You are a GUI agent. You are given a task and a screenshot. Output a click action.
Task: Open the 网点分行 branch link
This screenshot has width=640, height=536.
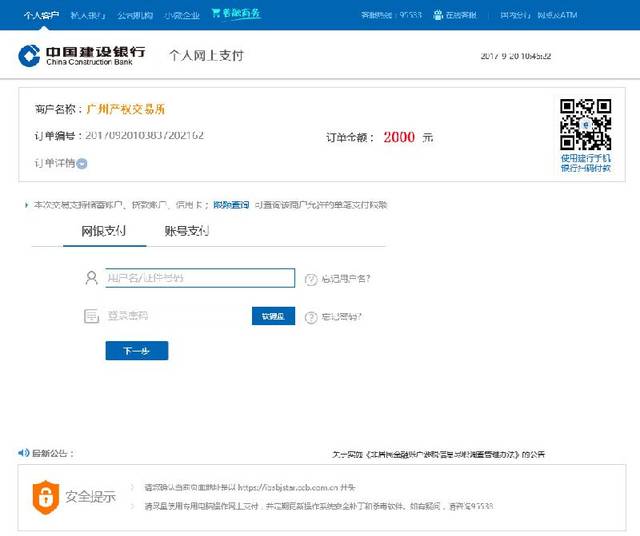coord(515,15)
